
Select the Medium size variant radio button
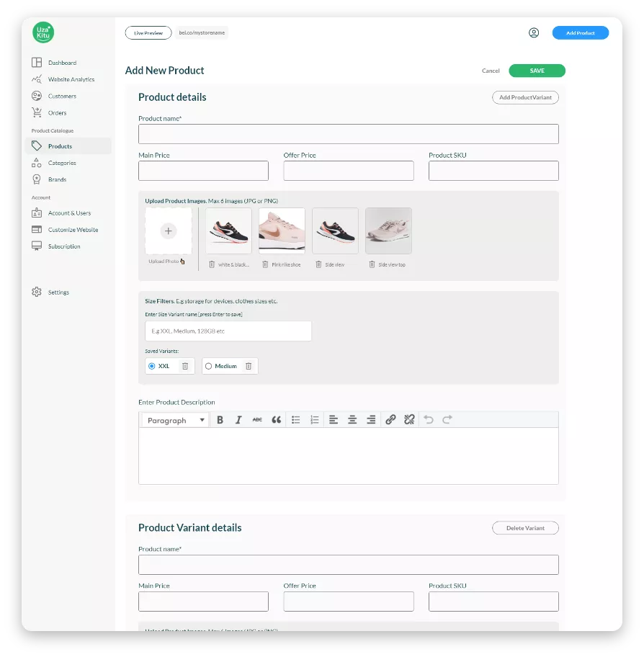[x=210, y=366]
